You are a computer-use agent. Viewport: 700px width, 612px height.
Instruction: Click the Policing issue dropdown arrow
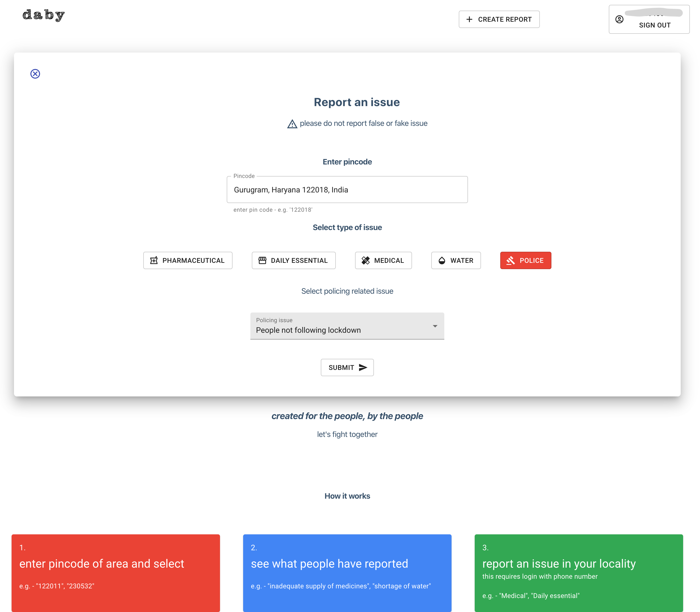[x=435, y=326]
